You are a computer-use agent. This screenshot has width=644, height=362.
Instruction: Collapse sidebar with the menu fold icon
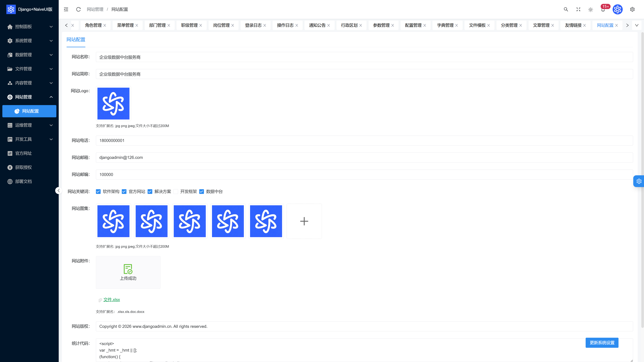coord(66,9)
